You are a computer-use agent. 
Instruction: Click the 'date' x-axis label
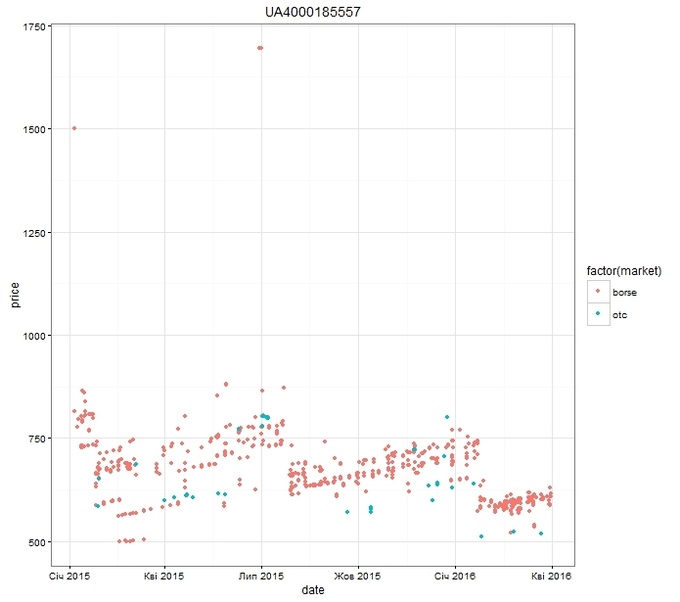[x=313, y=591]
